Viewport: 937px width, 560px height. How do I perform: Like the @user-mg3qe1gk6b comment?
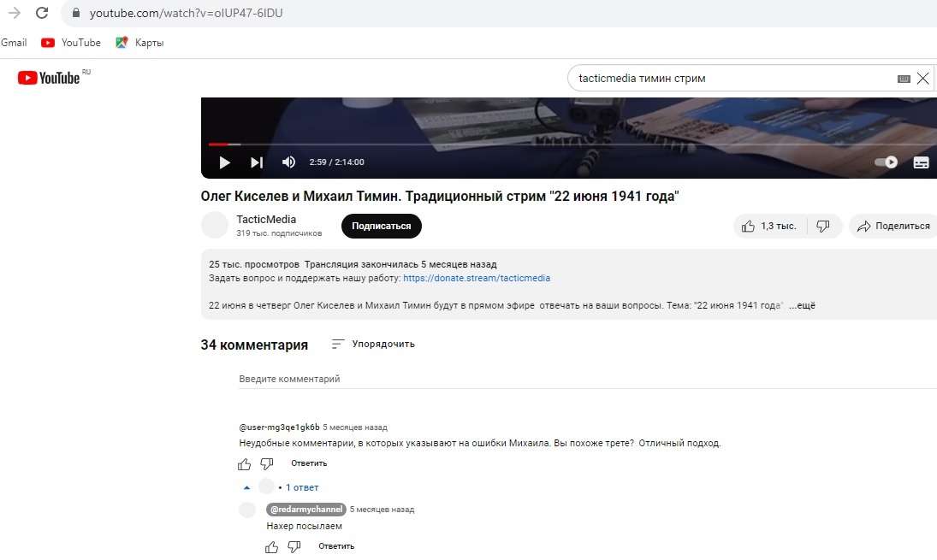245,464
